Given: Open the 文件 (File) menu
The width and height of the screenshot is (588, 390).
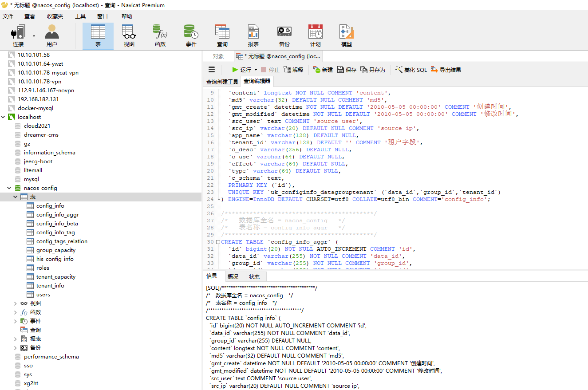Looking at the screenshot, I should coord(8,16).
